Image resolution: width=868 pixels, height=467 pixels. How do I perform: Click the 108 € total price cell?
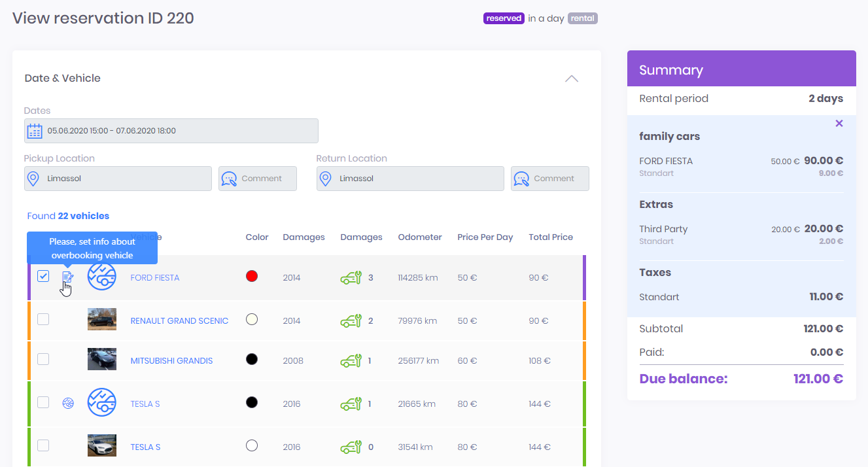tap(540, 361)
